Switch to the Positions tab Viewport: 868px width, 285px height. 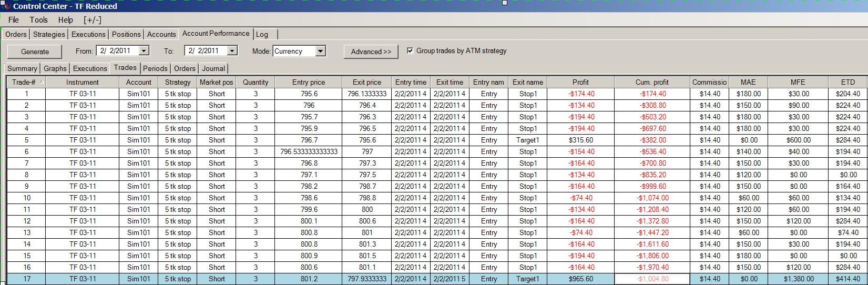[126, 34]
